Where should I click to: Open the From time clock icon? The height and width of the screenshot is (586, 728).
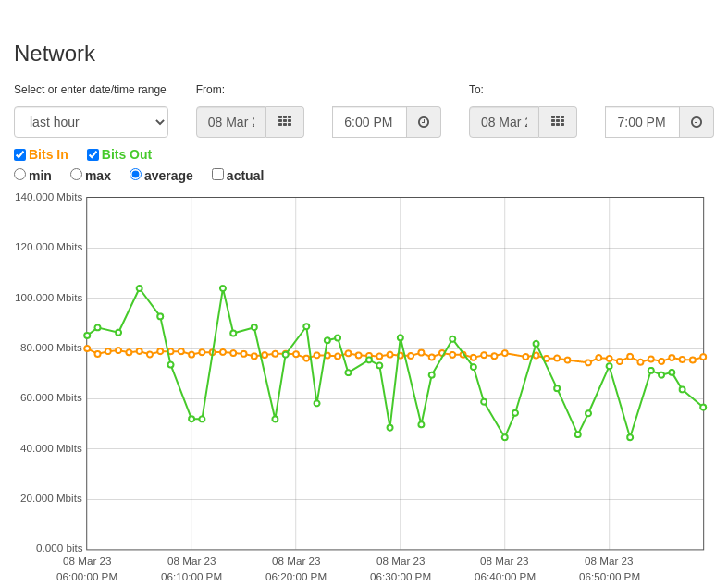424,122
